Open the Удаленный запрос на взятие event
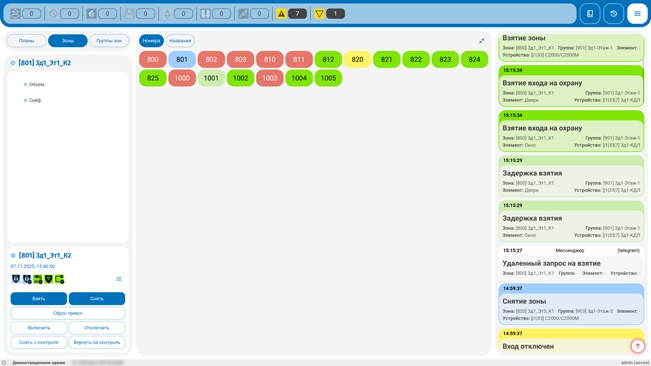This screenshot has height=366, width=651. click(x=571, y=263)
